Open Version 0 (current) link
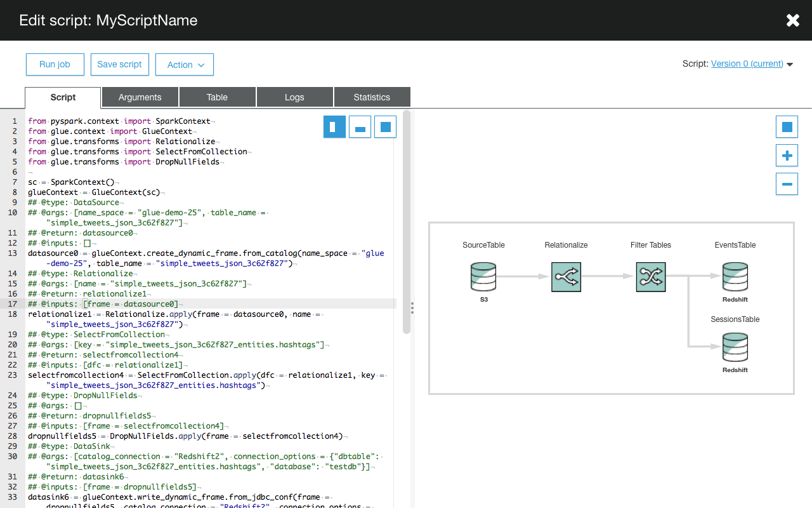Viewport: 812px width, 508px height. pyautogui.click(x=747, y=63)
